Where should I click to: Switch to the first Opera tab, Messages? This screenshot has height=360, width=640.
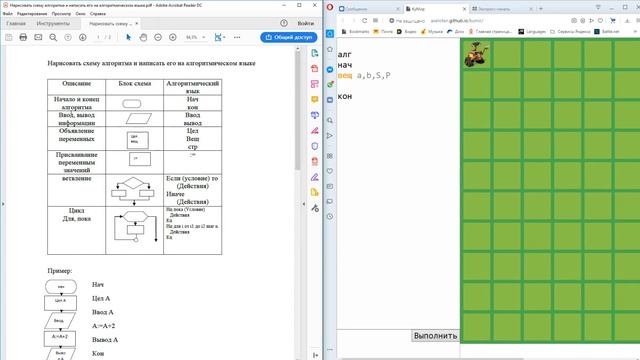(370, 9)
